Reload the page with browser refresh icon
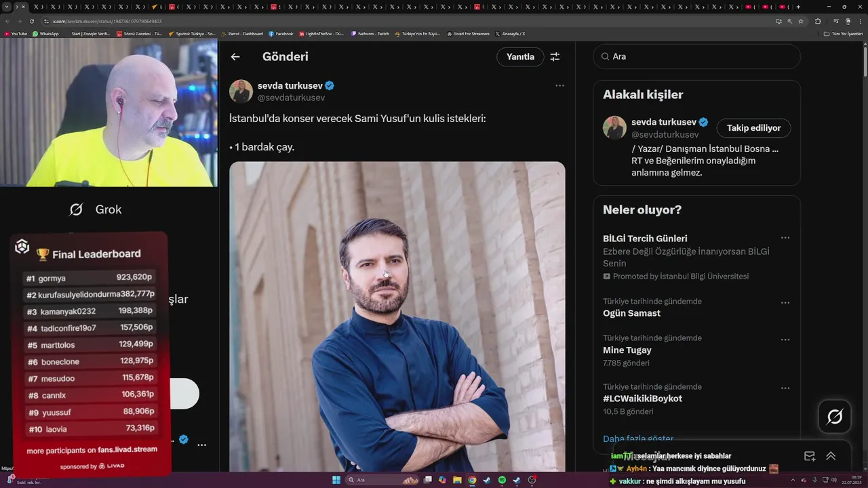This screenshot has height=488, width=868. click(x=31, y=21)
